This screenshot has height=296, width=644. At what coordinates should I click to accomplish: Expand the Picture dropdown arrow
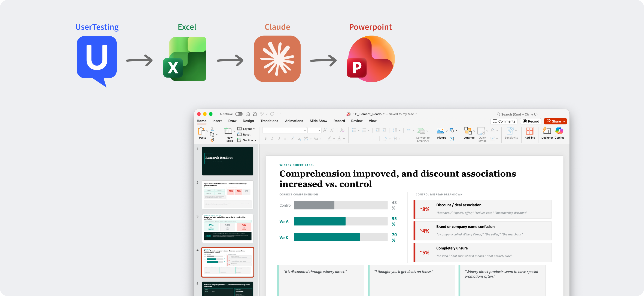point(447,131)
